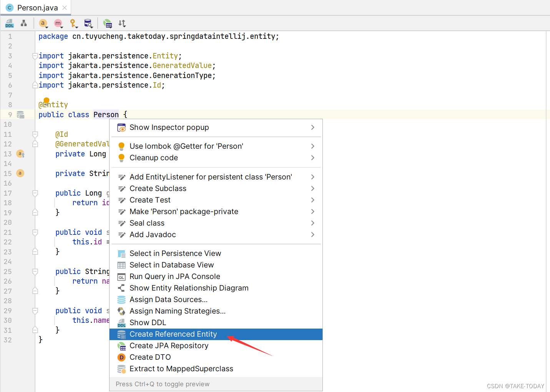Open database search toolbar dropdown
Viewport: 550px width, 392px height.
tap(88, 23)
